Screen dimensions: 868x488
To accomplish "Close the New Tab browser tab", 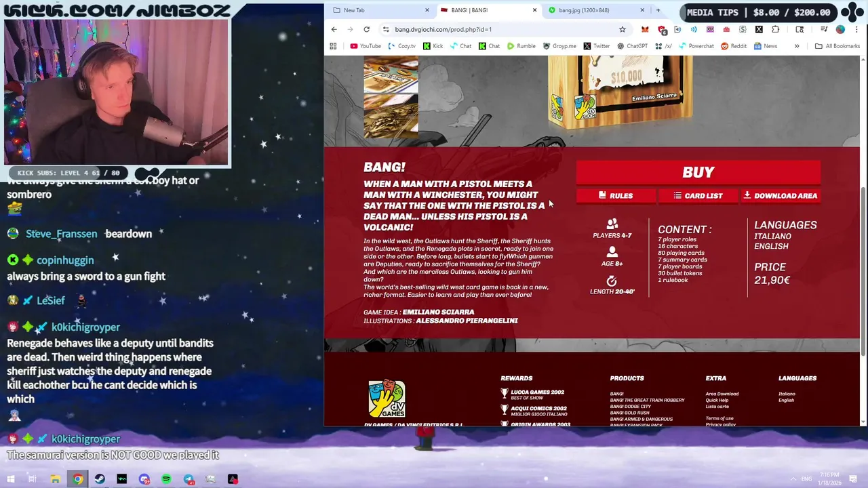I will tap(427, 10).
